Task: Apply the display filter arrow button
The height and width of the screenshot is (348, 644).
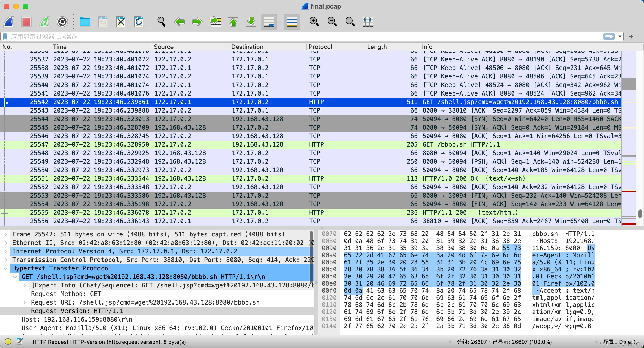Action: (609, 37)
